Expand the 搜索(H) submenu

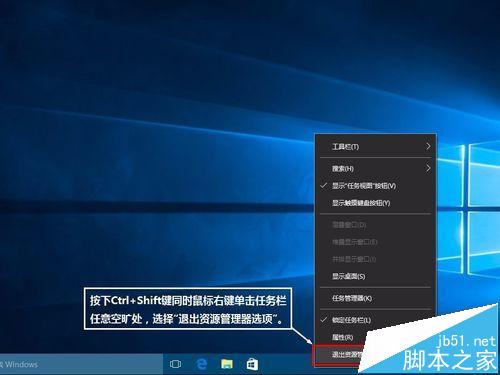pyautogui.click(x=375, y=169)
